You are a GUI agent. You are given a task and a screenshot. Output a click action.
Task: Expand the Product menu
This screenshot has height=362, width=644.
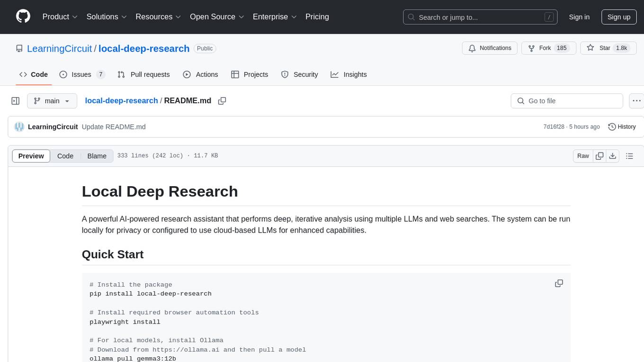pyautogui.click(x=60, y=17)
